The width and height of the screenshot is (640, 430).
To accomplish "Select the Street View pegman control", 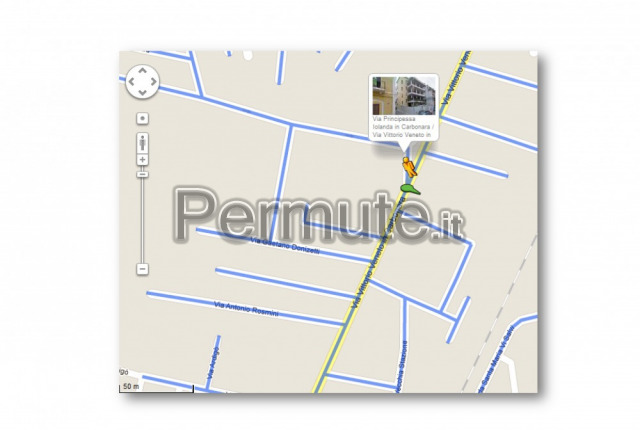I will click(x=142, y=143).
